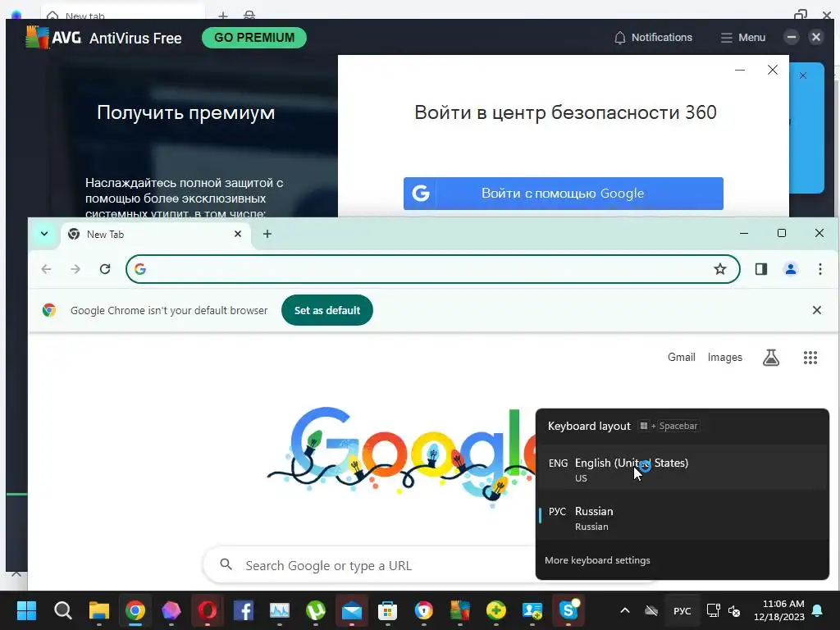The width and height of the screenshot is (840, 630).
Task: Open uTorrent from the taskbar
Action: pos(316,610)
